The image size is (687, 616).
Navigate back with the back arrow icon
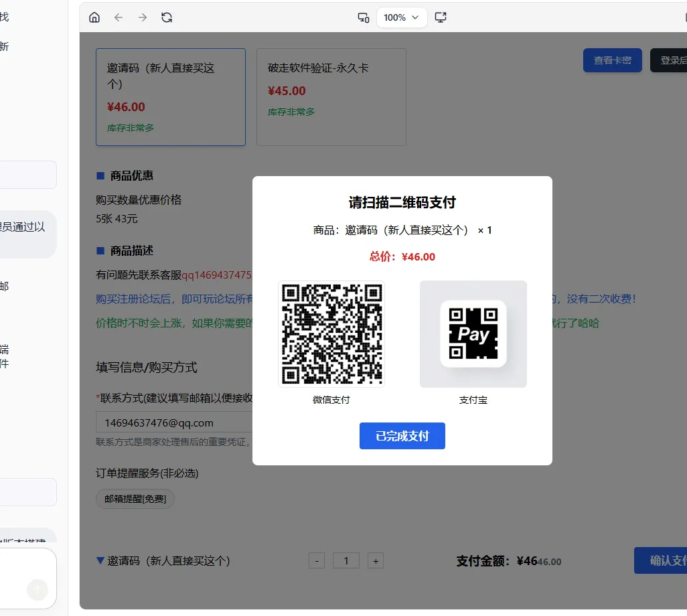[119, 17]
